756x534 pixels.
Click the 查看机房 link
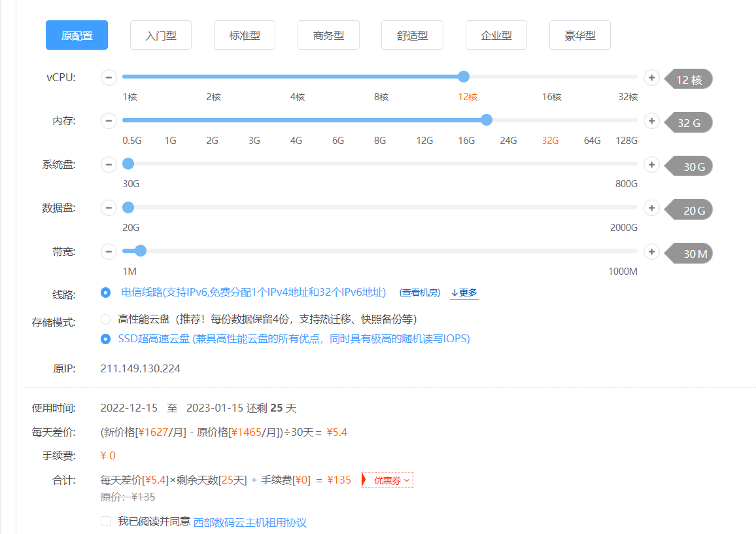coord(420,293)
